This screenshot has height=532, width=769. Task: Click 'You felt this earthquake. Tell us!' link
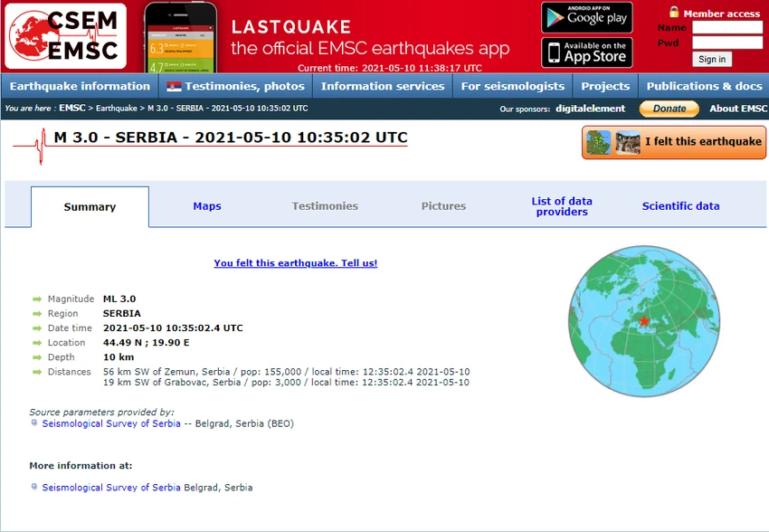click(x=296, y=263)
